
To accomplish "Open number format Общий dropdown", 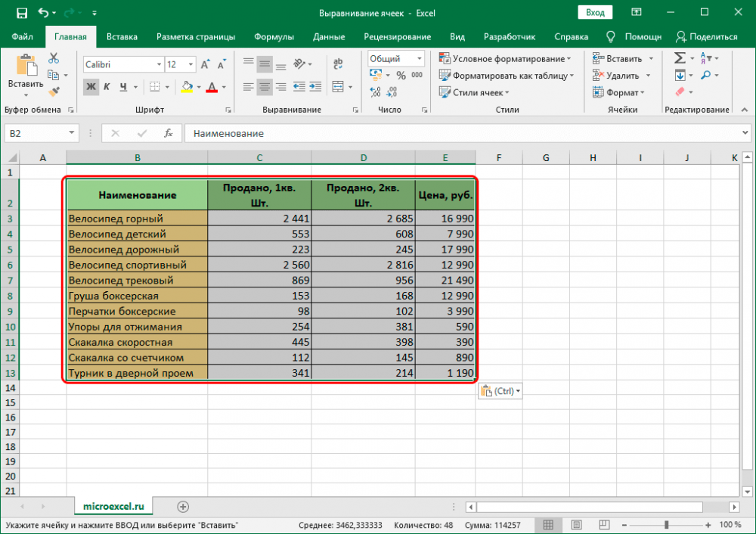I will [x=420, y=59].
